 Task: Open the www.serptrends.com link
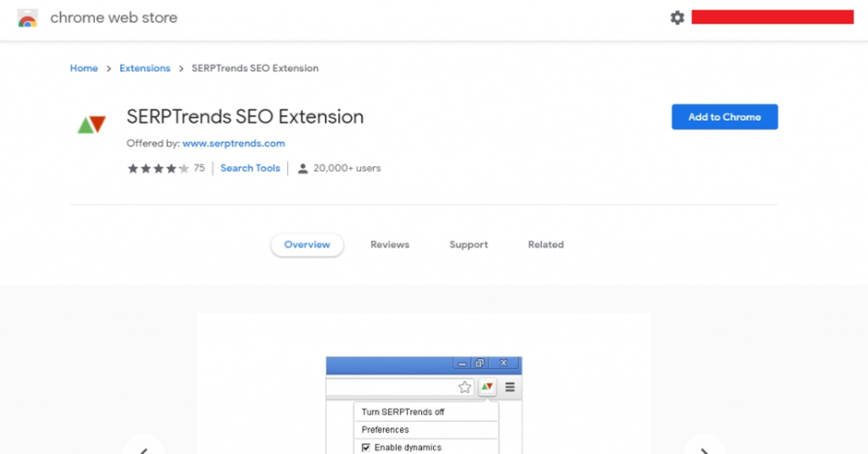(234, 143)
